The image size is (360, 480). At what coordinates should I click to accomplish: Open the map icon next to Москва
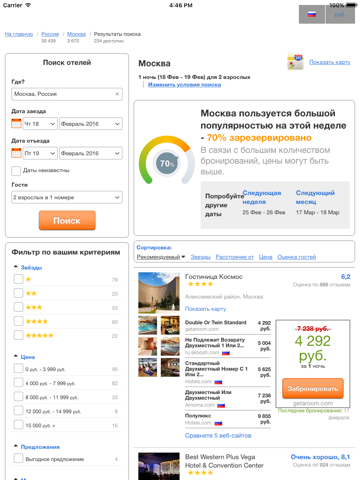[295, 62]
